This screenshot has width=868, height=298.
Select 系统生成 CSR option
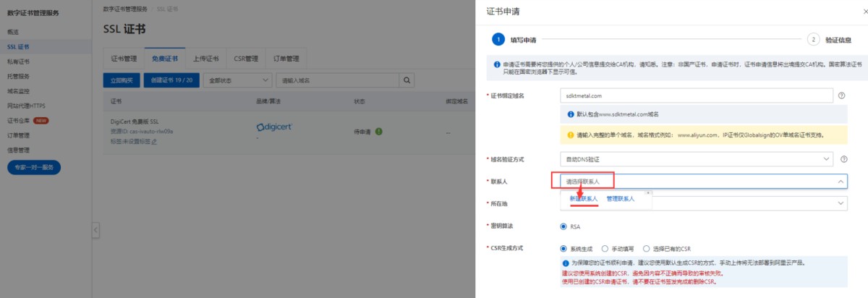click(563, 248)
